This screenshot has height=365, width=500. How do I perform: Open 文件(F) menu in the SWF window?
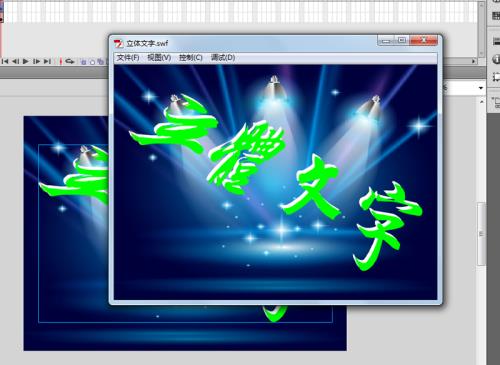click(x=128, y=58)
